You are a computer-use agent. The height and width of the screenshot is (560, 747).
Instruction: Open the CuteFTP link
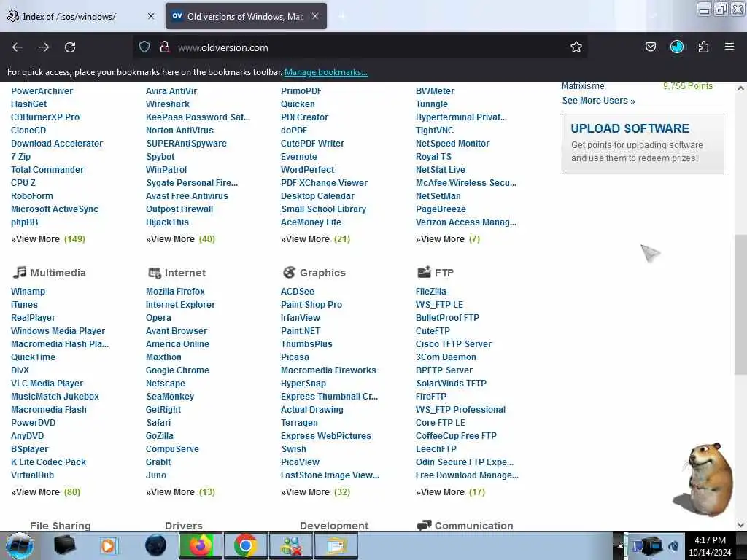pyautogui.click(x=433, y=331)
